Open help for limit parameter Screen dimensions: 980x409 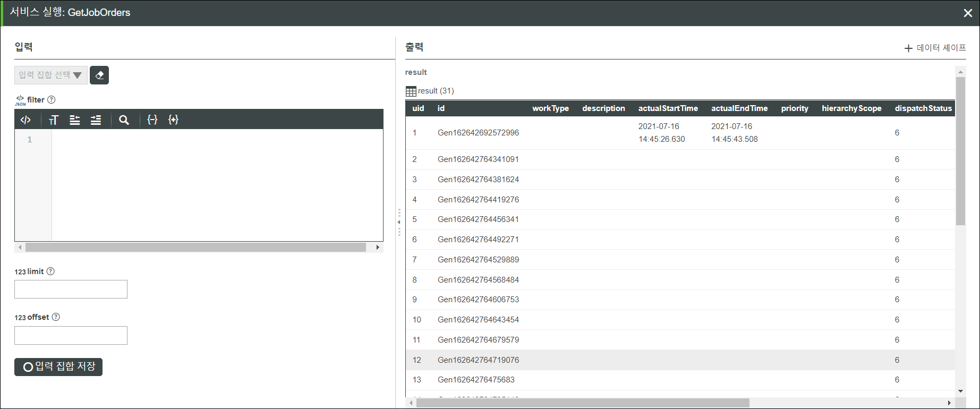(x=50, y=271)
